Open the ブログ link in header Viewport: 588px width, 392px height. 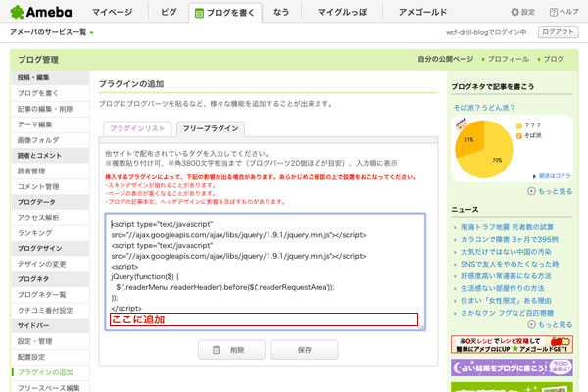[554, 59]
